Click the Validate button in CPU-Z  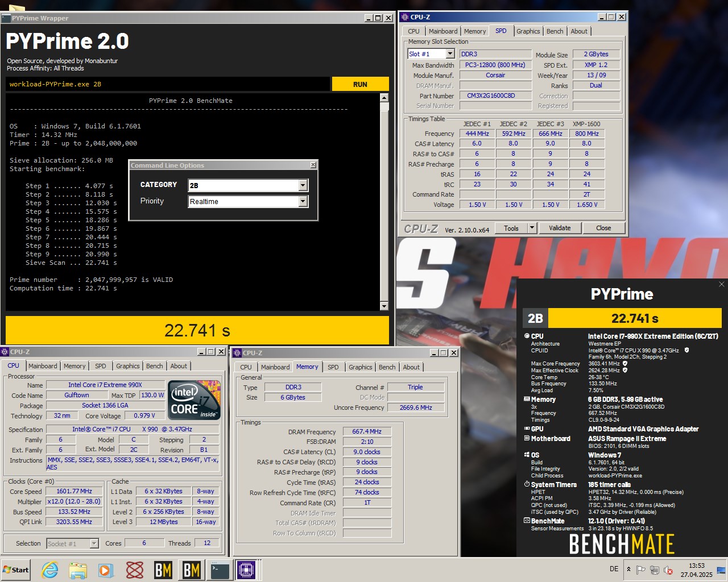(560, 228)
